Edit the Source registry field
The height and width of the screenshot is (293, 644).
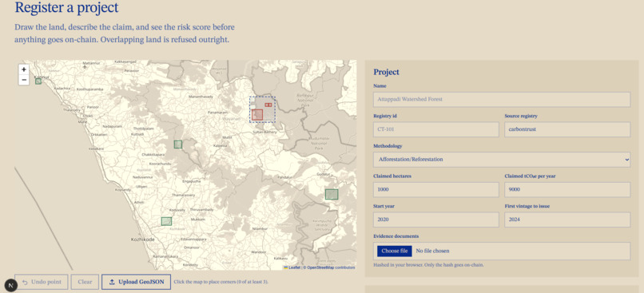click(567, 129)
